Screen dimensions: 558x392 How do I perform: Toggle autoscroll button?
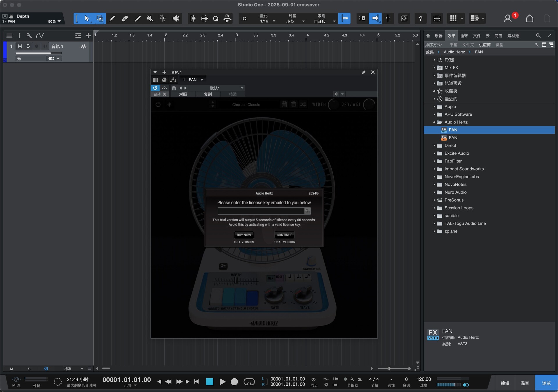(x=375, y=19)
